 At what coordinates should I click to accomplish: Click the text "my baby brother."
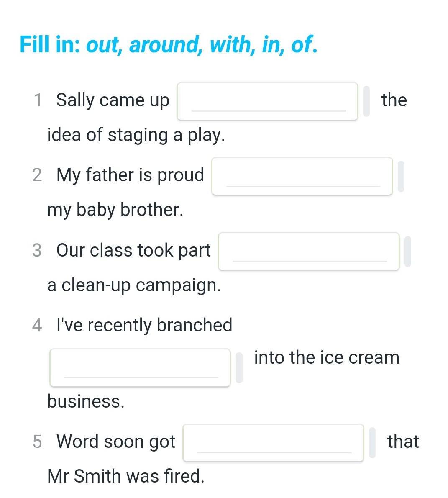115,210
